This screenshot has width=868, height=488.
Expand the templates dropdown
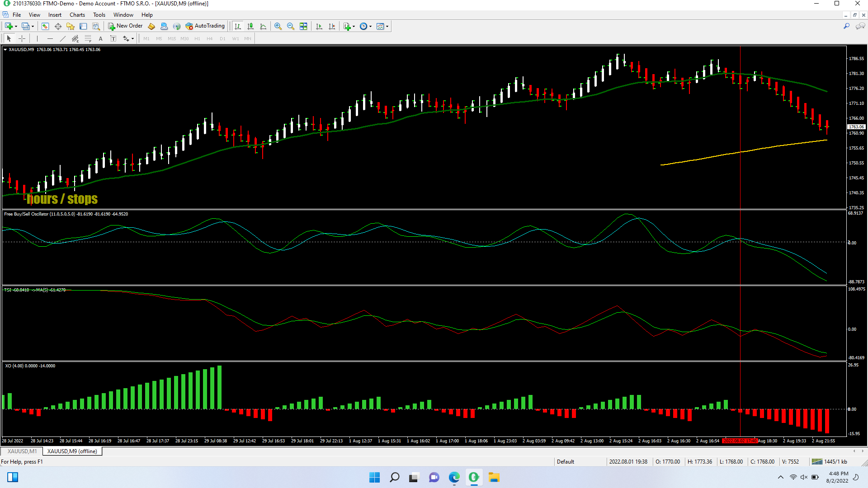coord(387,26)
